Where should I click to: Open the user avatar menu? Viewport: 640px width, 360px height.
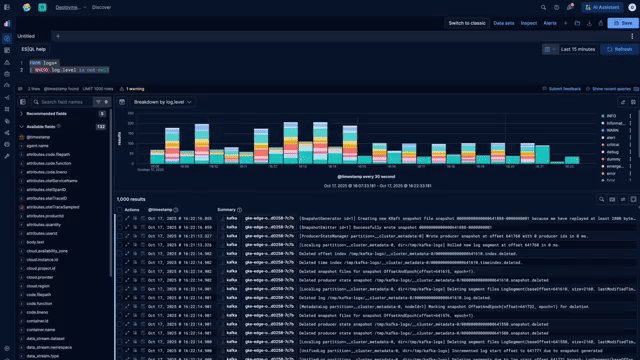click(x=632, y=7)
